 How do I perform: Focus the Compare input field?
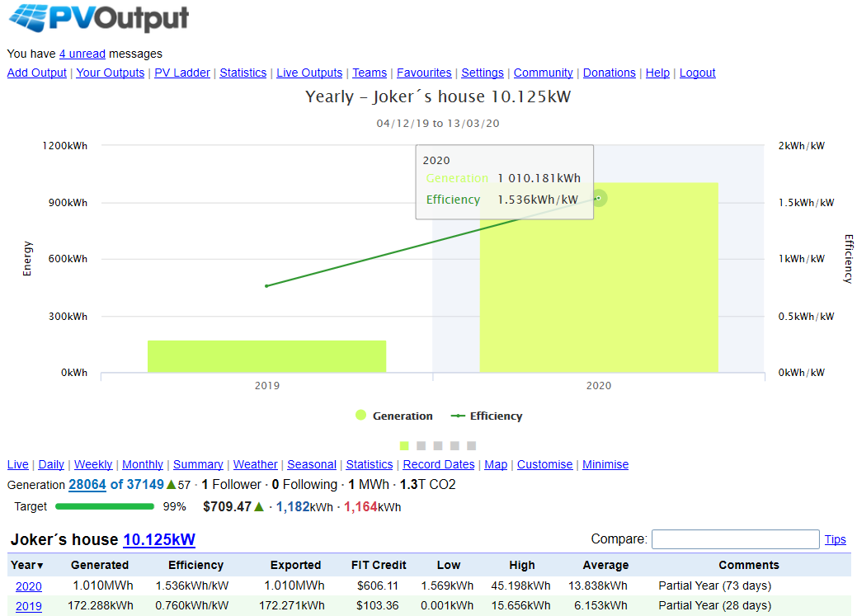(736, 539)
